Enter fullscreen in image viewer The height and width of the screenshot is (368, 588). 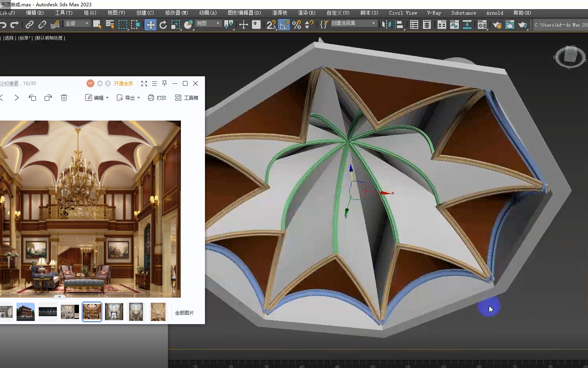144,83
